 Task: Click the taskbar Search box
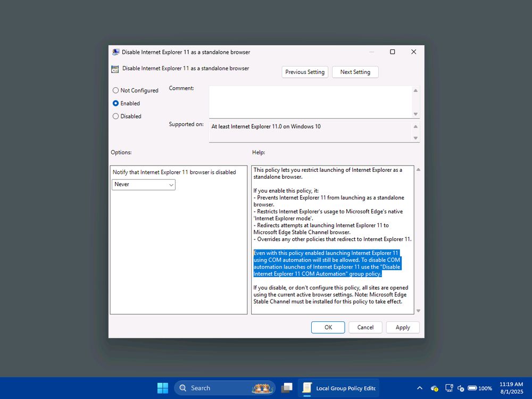tap(225, 388)
